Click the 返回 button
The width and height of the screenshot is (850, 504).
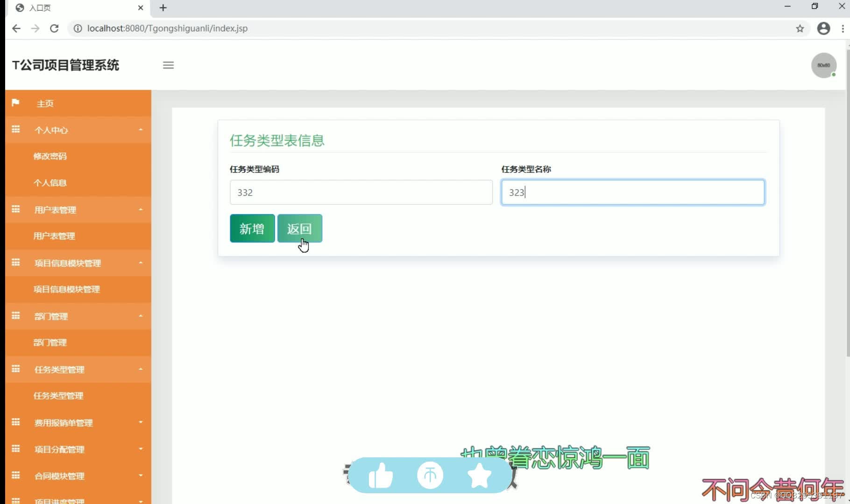[x=299, y=229]
